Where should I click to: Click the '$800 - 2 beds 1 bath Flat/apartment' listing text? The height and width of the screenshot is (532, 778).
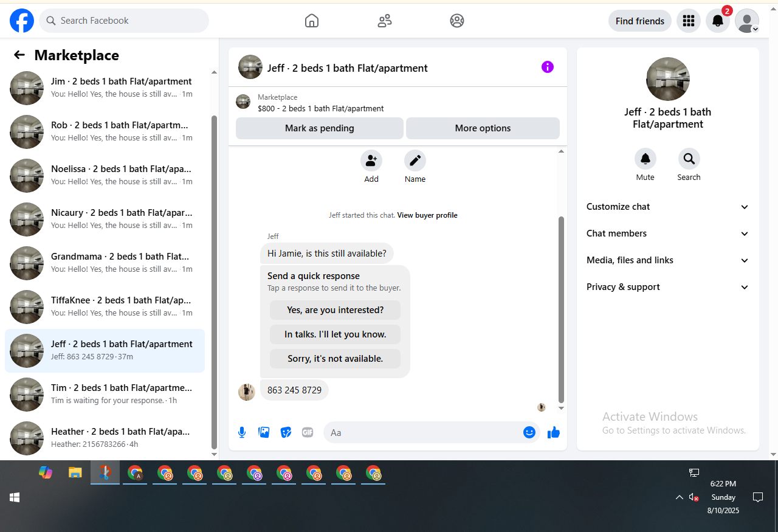[321, 109]
